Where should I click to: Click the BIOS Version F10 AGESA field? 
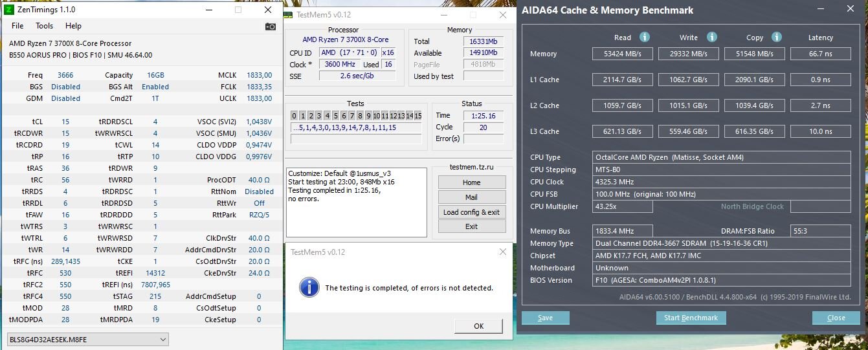tap(722, 280)
